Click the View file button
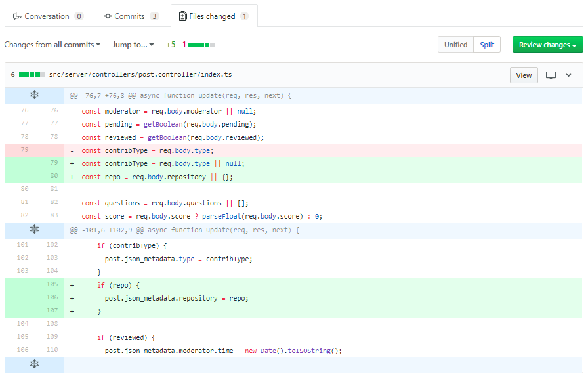Image resolution: width=588 pixels, height=384 pixels. click(524, 75)
